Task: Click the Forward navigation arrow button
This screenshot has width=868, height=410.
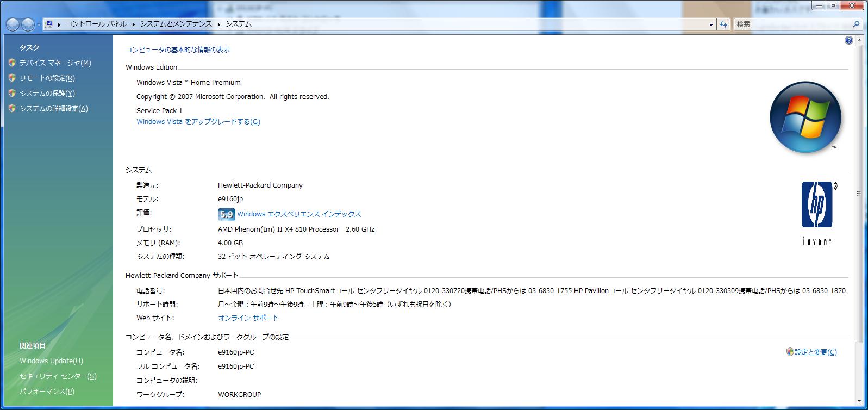Action: tap(27, 24)
